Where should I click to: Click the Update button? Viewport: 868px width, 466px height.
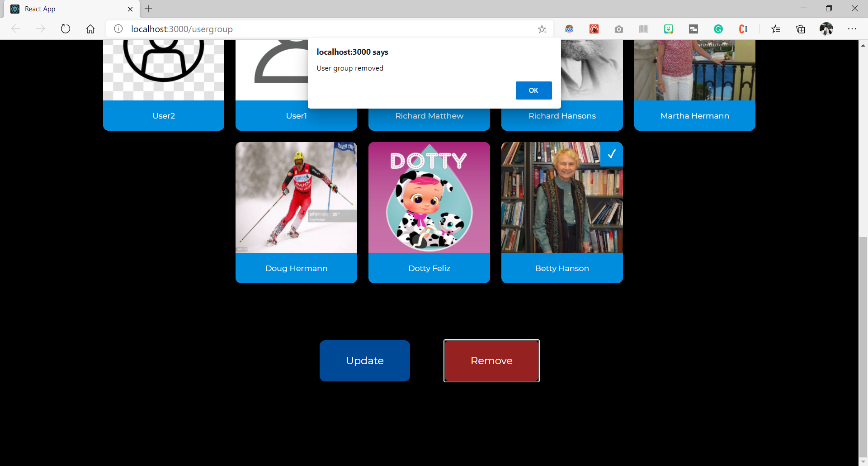365,361
